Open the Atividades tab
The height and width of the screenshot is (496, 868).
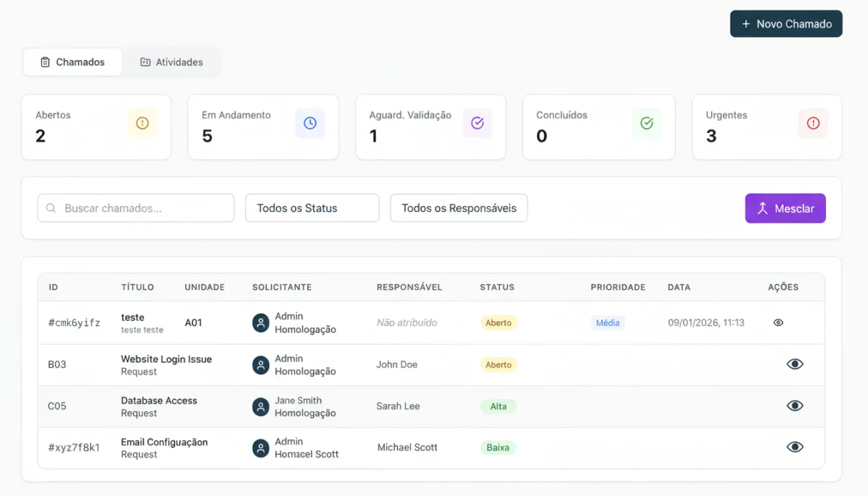point(171,62)
